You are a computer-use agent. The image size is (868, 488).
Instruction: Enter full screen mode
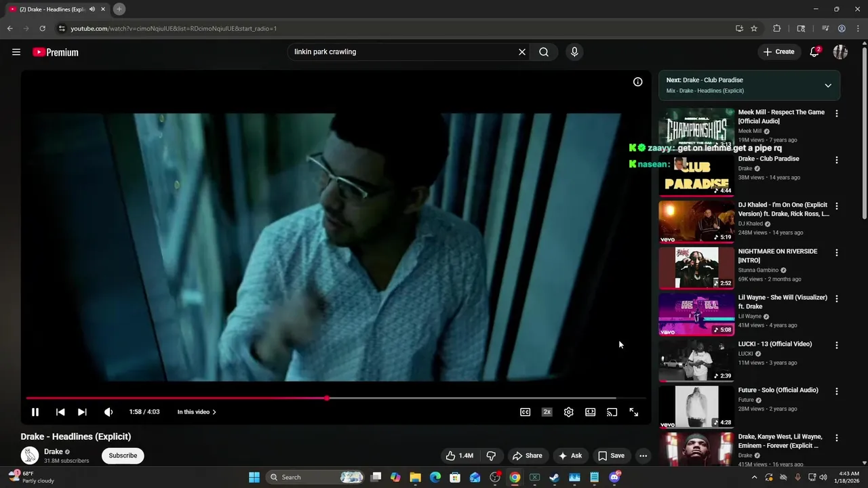pyautogui.click(x=633, y=412)
